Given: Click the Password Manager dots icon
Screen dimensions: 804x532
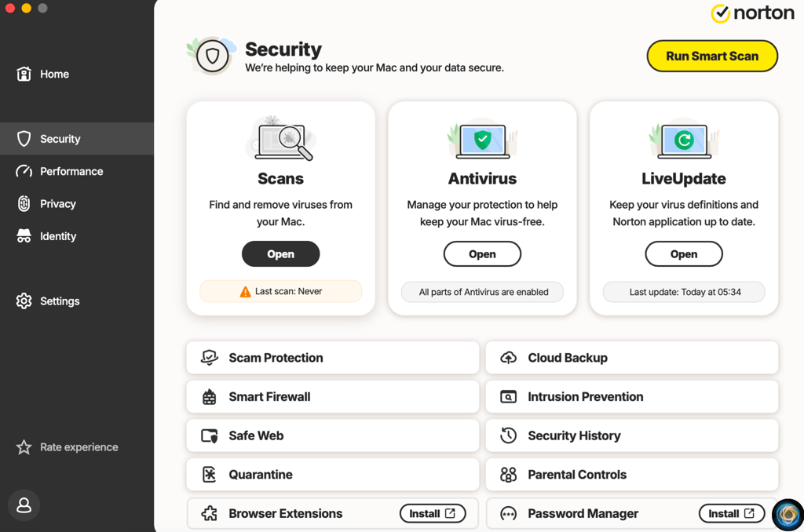Looking at the screenshot, I should click(508, 513).
